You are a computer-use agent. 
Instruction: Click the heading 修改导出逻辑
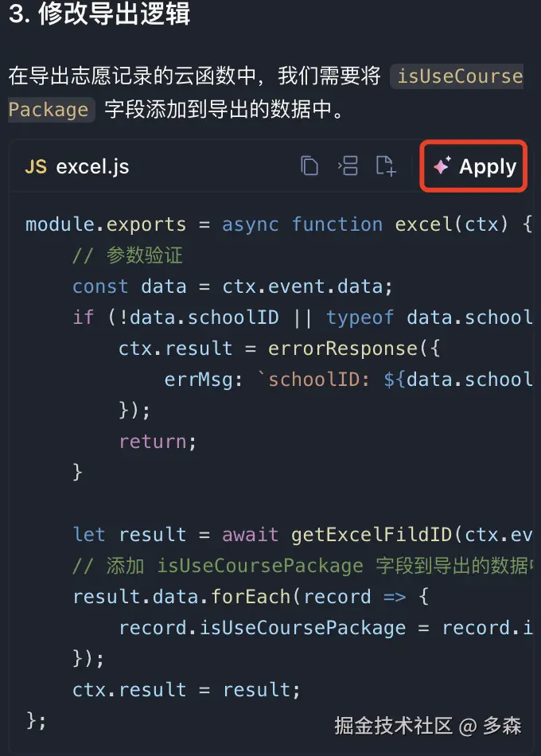pyautogui.click(x=114, y=14)
